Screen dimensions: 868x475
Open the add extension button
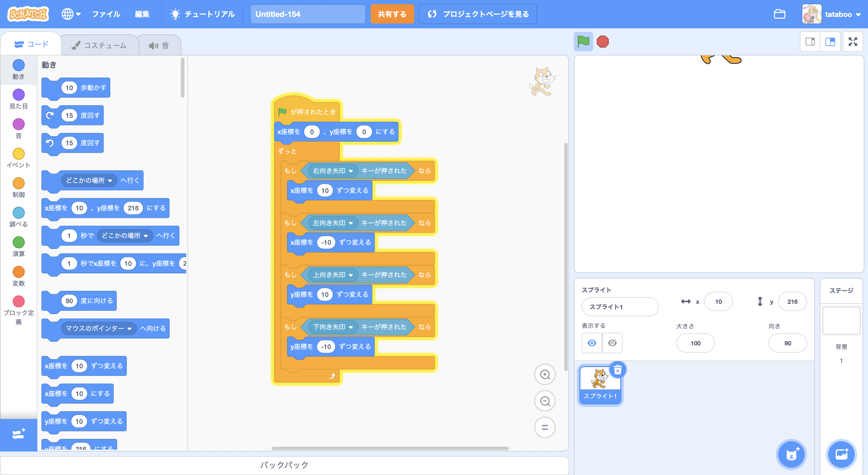(18, 434)
